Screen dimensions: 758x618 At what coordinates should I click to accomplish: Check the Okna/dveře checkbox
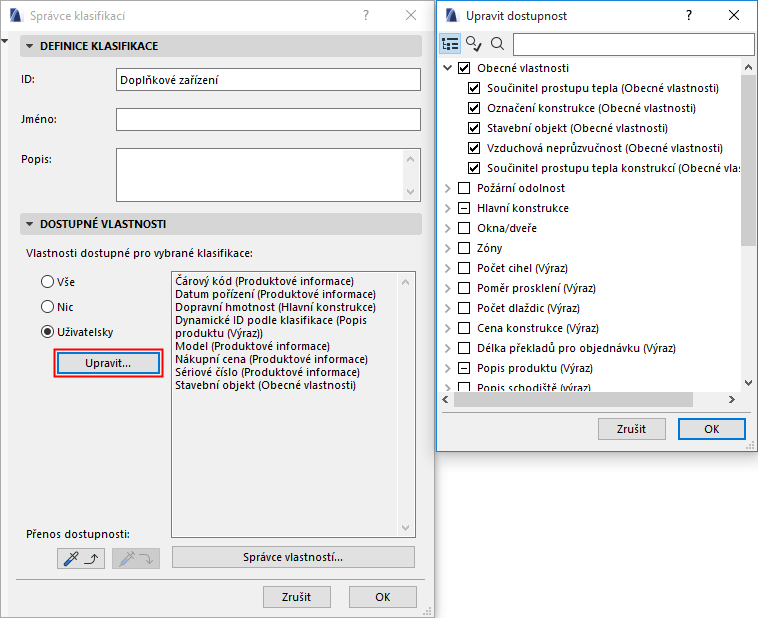[464, 228]
